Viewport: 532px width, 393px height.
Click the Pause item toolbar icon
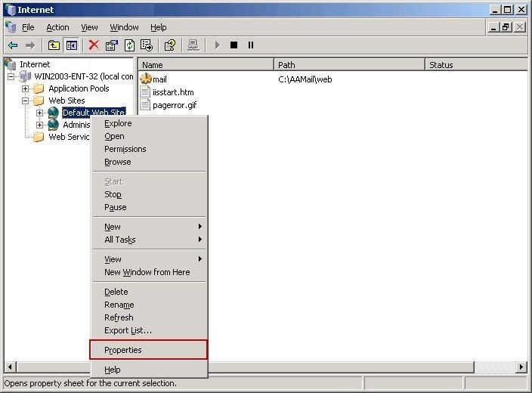(251, 45)
